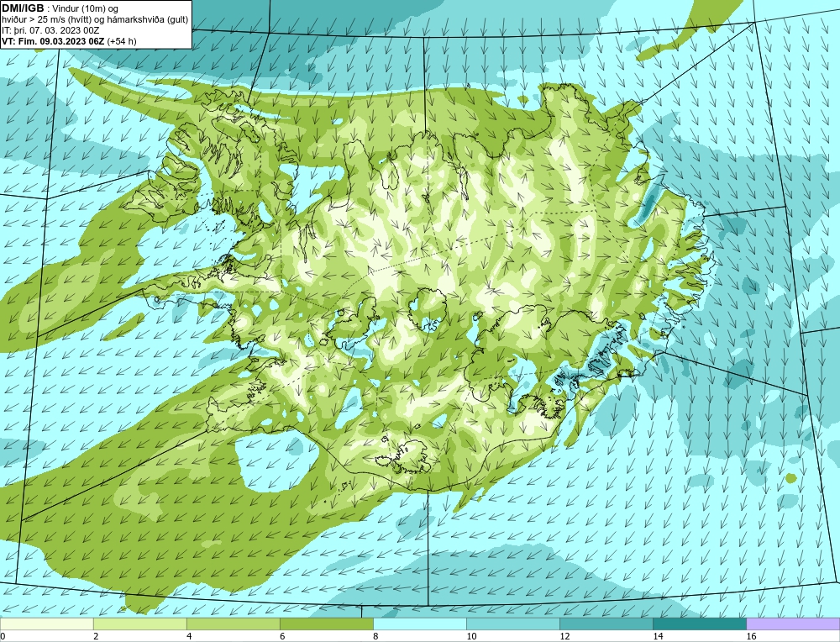Viewport: 840px width, 642px height.
Task: Click the 14–16 m/s deep teal legend swatch
Action: [699, 624]
